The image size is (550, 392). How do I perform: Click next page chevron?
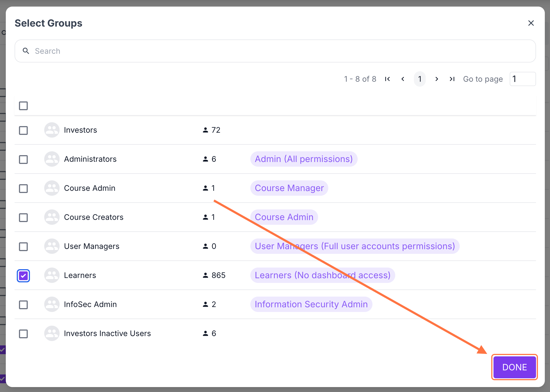click(437, 79)
